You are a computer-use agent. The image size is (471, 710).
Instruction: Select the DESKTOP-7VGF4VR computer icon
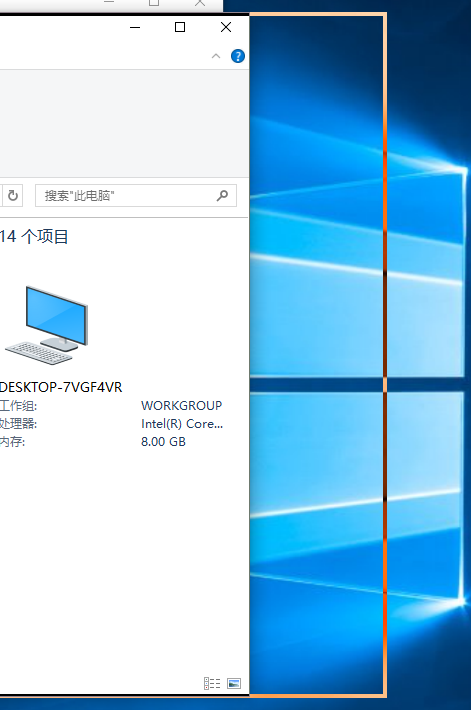pos(47,325)
